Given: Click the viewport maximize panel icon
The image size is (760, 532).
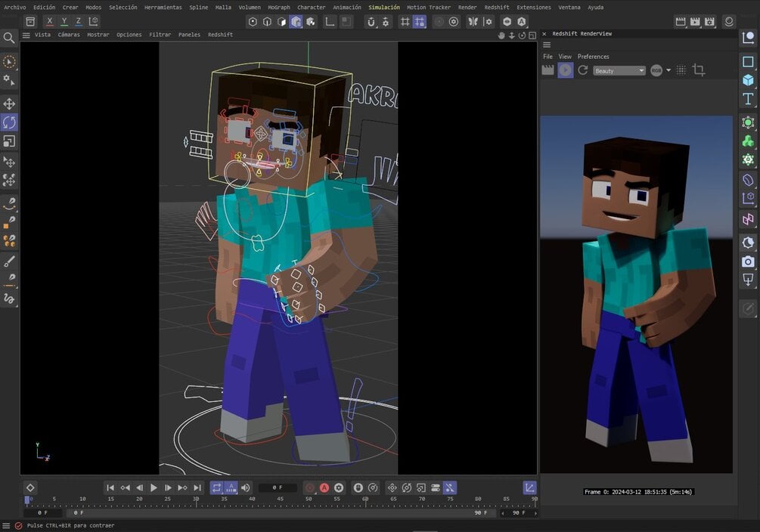Looking at the screenshot, I should point(532,36).
